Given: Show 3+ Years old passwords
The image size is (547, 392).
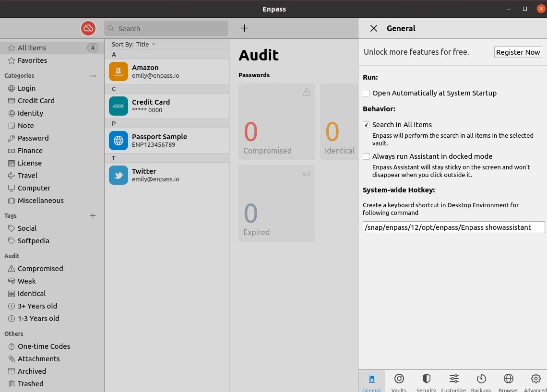Looking at the screenshot, I should pyautogui.click(x=52, y=306).
